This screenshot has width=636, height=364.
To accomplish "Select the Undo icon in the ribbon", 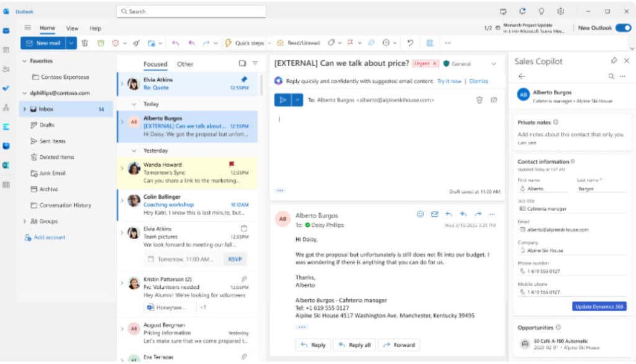I will 410,42.
